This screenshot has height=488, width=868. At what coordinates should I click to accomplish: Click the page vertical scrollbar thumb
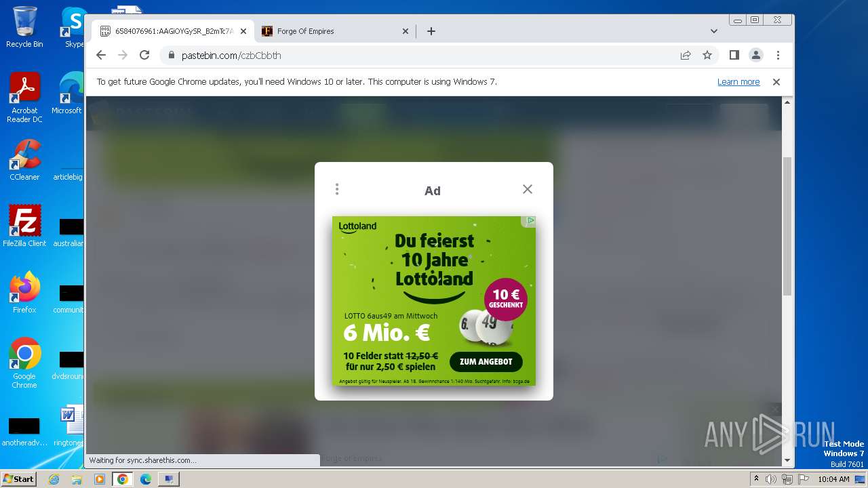click(787, 226)
